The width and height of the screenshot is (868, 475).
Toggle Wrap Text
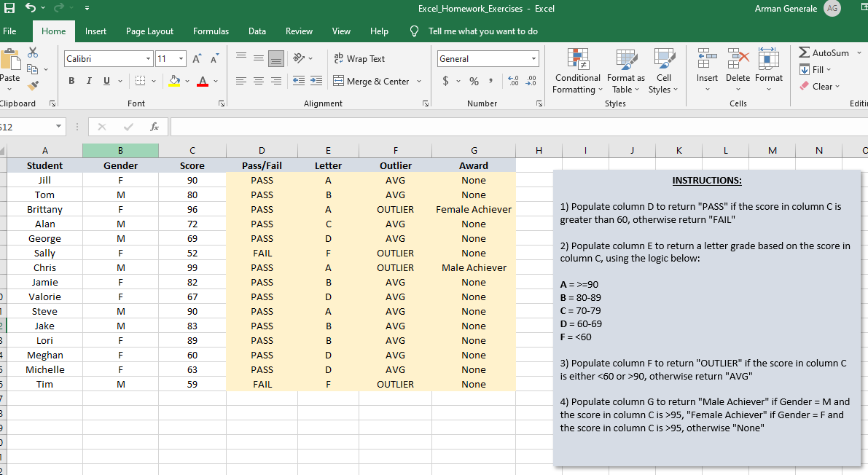359,58
